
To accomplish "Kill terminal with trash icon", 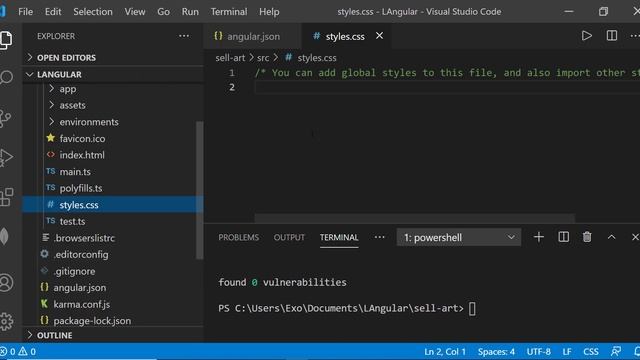I will tap(587, 237).
